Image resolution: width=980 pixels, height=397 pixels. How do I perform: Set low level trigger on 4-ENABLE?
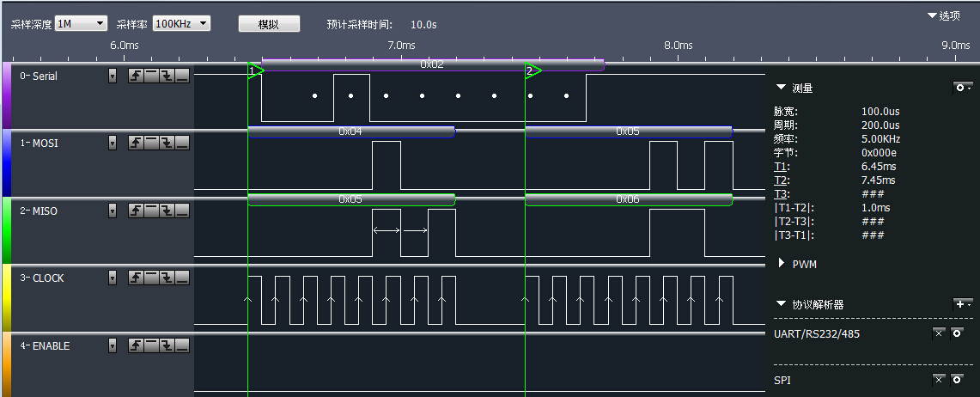182,345
